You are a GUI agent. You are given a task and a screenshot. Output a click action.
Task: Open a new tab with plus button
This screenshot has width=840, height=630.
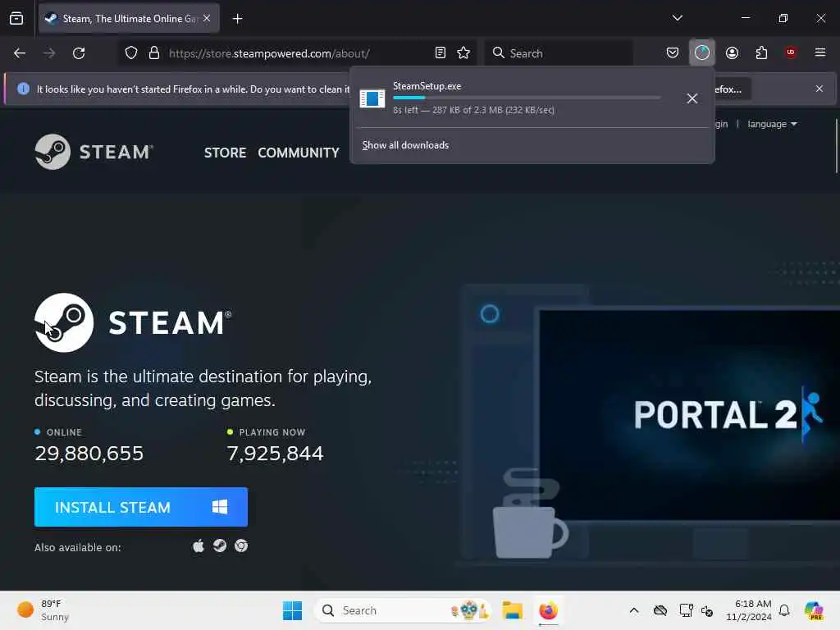coord(237,19)
